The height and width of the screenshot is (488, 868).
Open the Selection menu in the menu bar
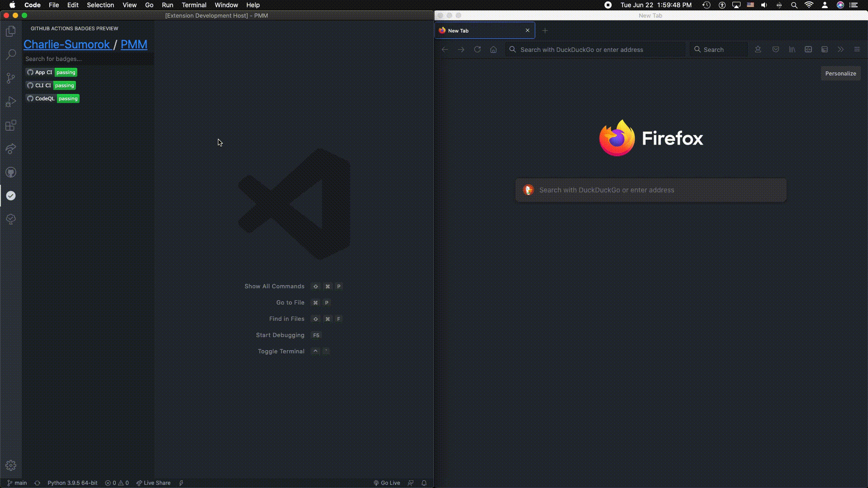[x=100, y=5]
